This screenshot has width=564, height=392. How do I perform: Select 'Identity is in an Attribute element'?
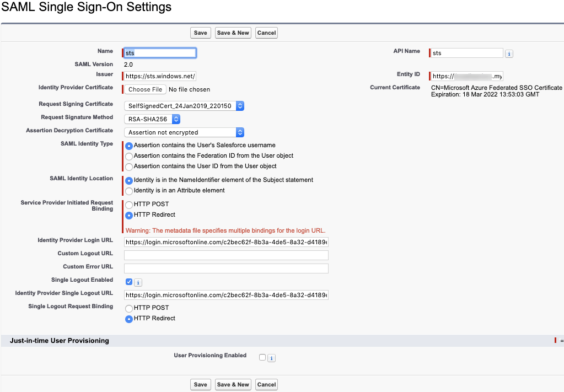coord(129,191)
